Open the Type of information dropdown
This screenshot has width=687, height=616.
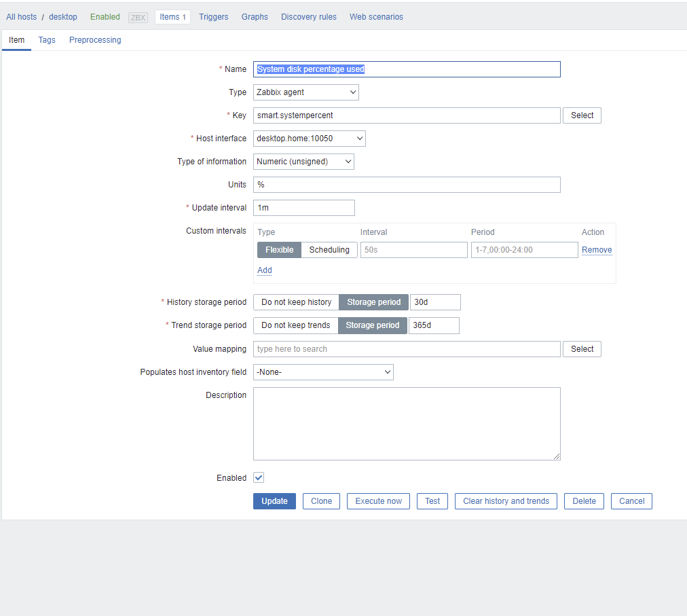(x=303, y=162)
